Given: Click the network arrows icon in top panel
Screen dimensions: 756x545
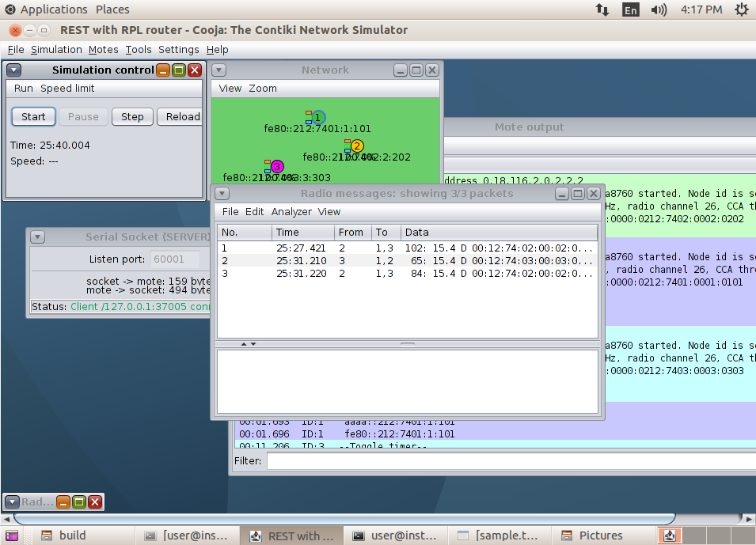Looking at the screenshot, I should pos(602,9).
